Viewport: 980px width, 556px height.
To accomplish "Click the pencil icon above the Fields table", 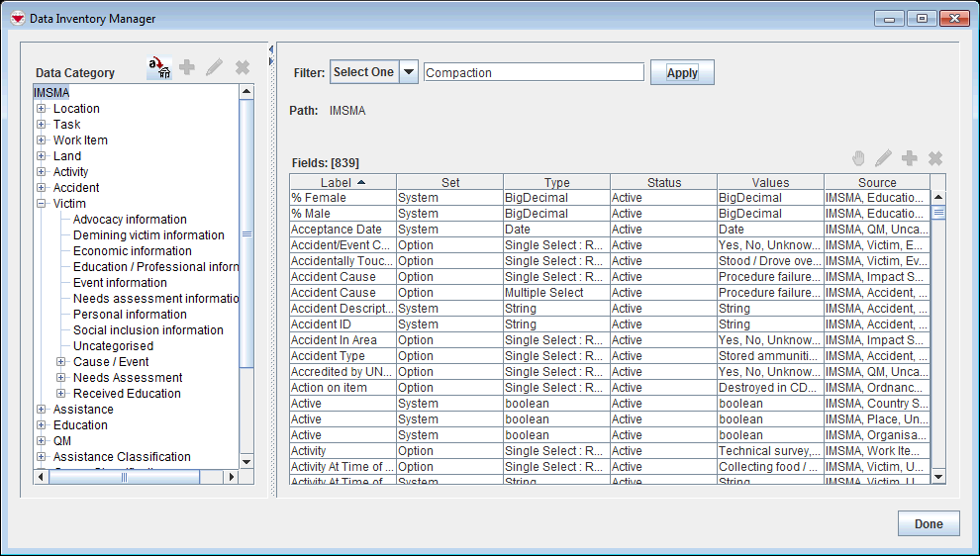I will point(883,158).
